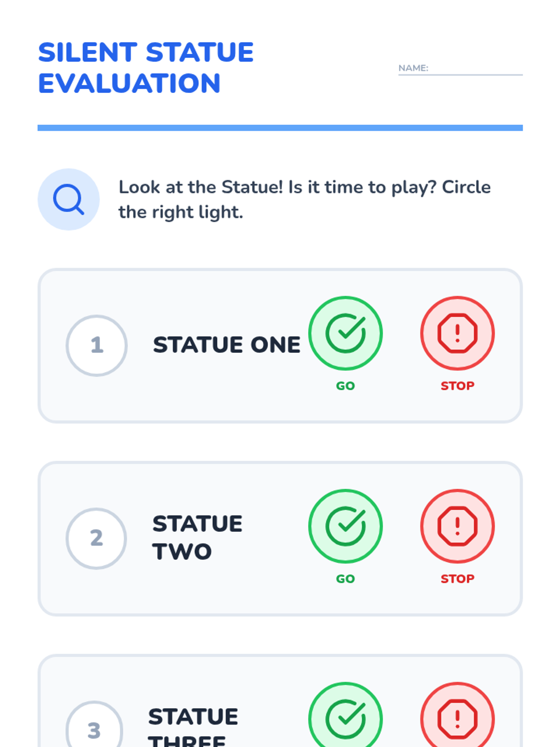
Task: Click the STOP label under Statue Two
Action: (457, 579)
